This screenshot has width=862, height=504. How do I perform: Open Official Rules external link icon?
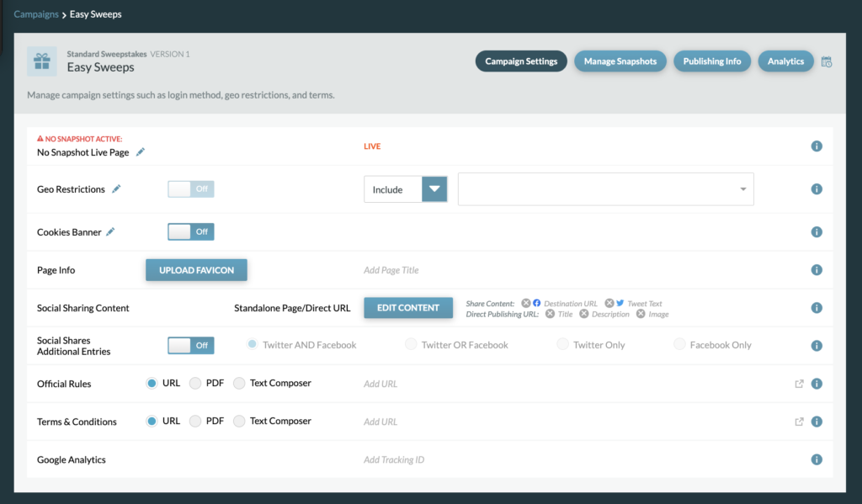coord(799,384)
